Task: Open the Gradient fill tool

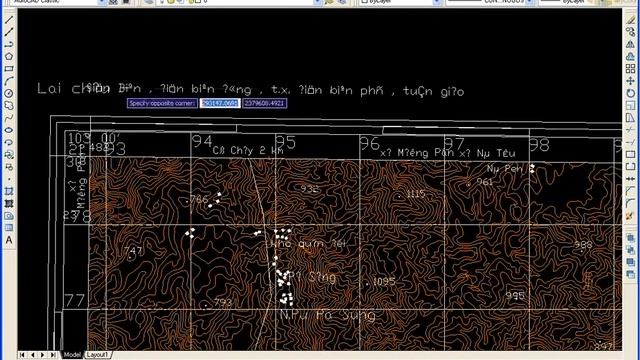Action: [9, 203]
